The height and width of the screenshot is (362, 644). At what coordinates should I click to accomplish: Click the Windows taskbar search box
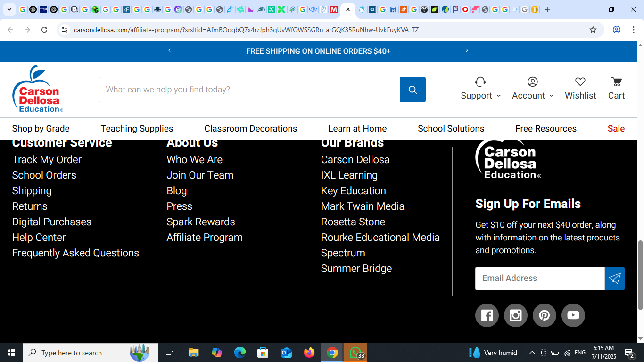click(x=91, y=353)
